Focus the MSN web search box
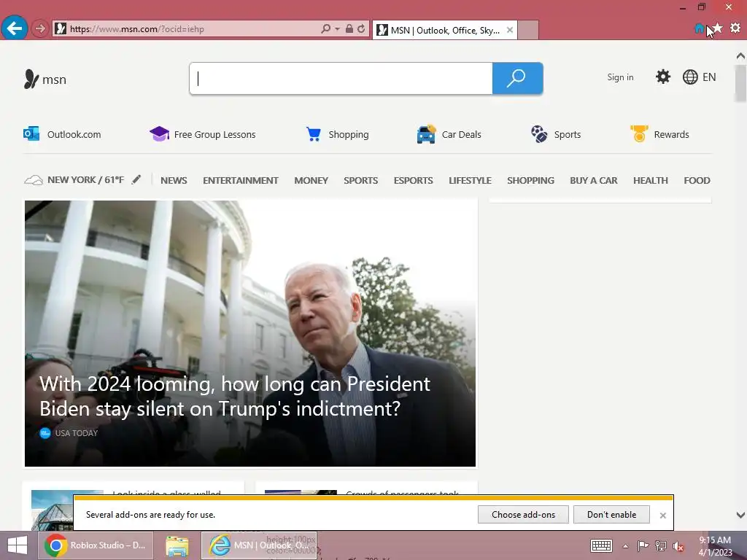This screenshot has width=747, height=560. 341,78
